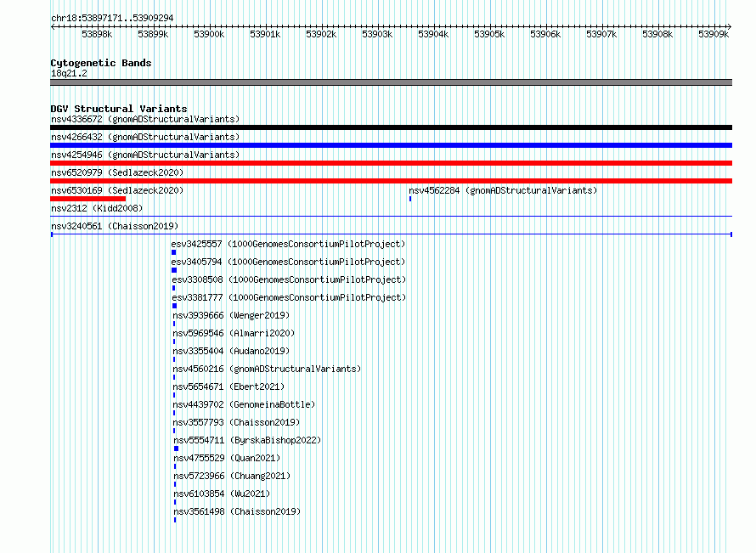
Task: Click the black nsv4336672 variant bar
Action: point(391,127)
